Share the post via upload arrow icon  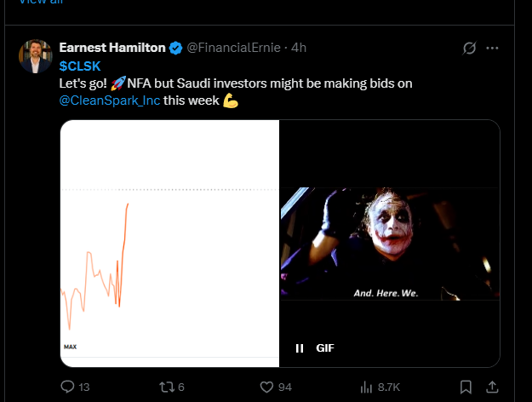click(x=492, y=387)
